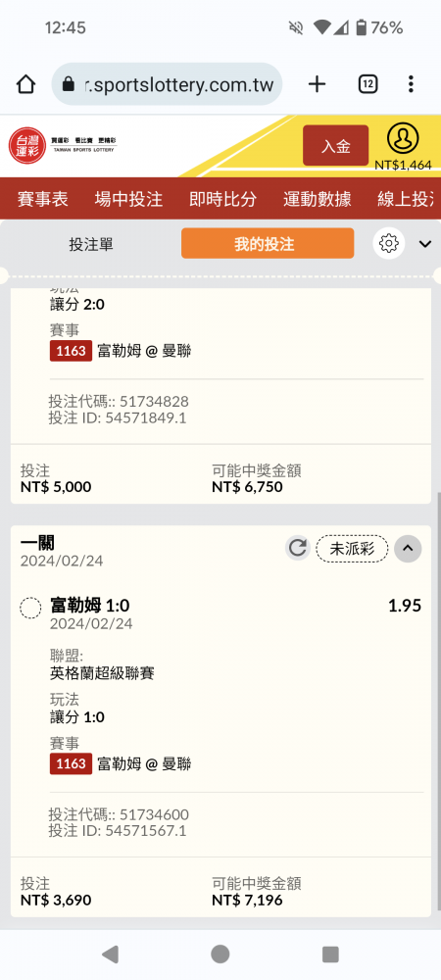441x980 pixels.
Task: Tap the sportslottery.com.tw address bar
Action: [x=167, y=83]
